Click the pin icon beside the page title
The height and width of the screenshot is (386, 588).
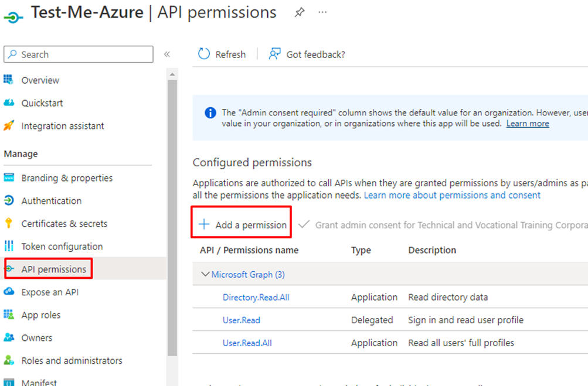click(x=299, y=12)
